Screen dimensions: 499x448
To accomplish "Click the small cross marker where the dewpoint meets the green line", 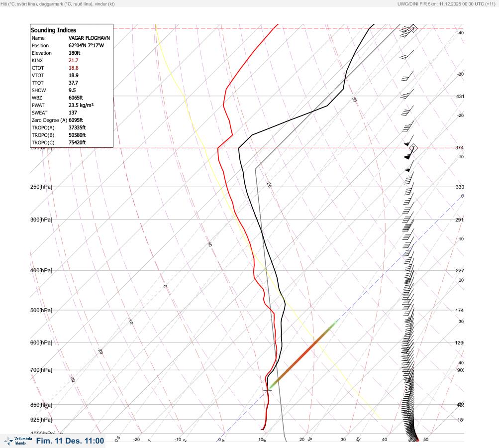I will [x=268, y=390].
